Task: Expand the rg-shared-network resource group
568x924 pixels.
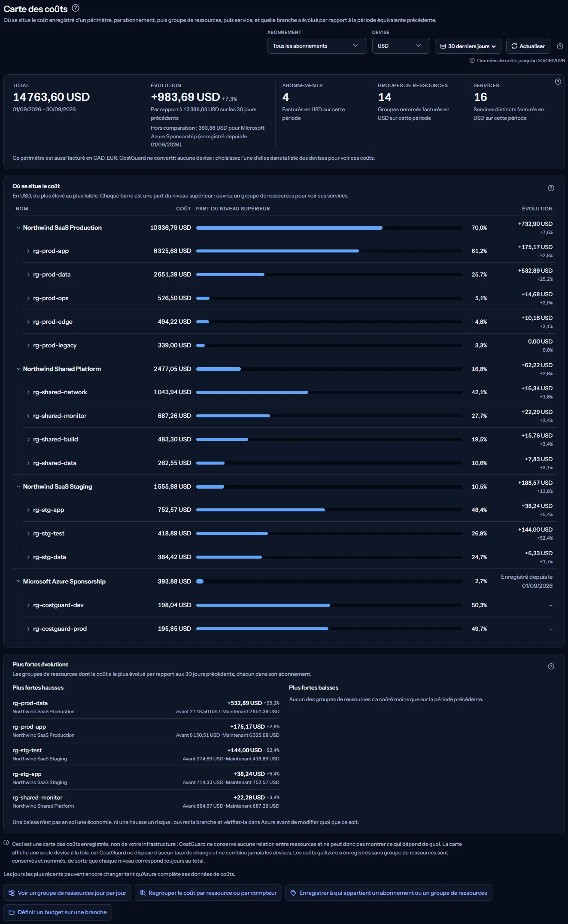Action: pyautogui.click(x=28, y=392)
